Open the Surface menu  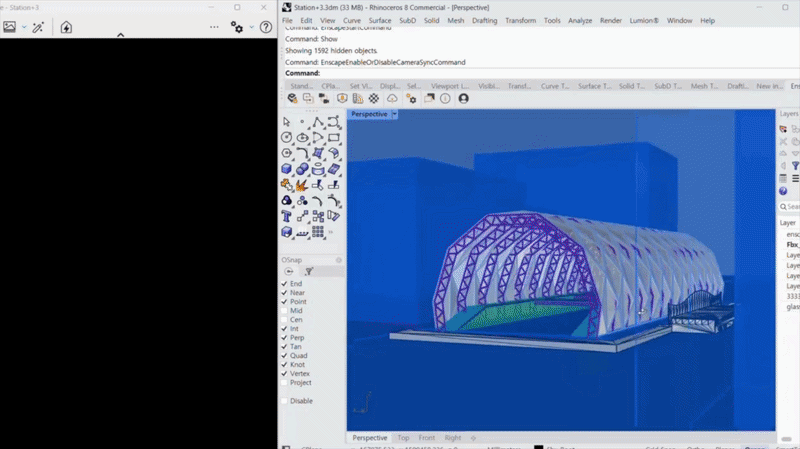[380, 20]
